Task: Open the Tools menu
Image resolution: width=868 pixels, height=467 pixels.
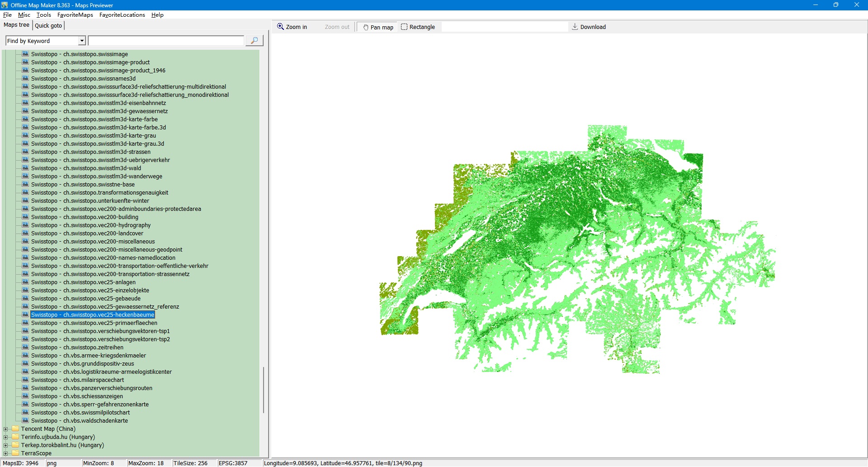Action: point(43,15)
